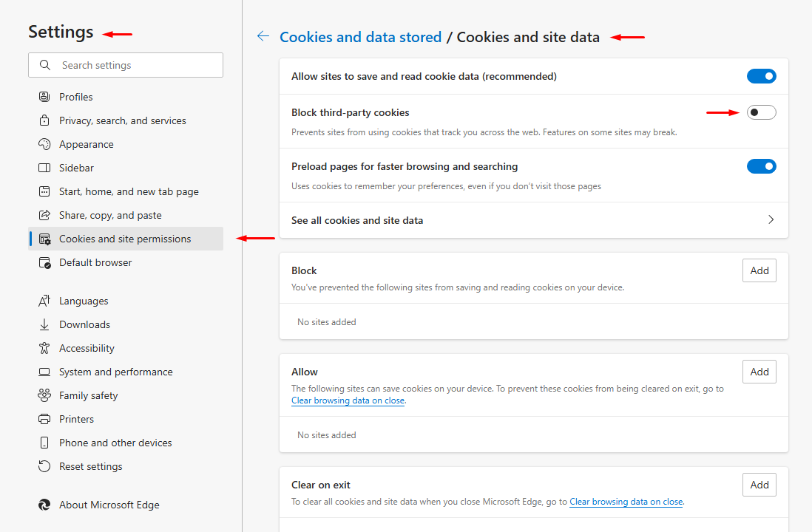
Task: Open Clear browsing data link under Allow
Action: click(x=348, y=400)
